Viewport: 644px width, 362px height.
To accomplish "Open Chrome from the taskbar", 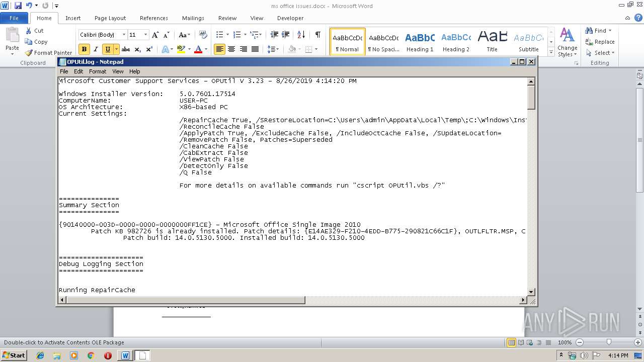I will [91, 355].
